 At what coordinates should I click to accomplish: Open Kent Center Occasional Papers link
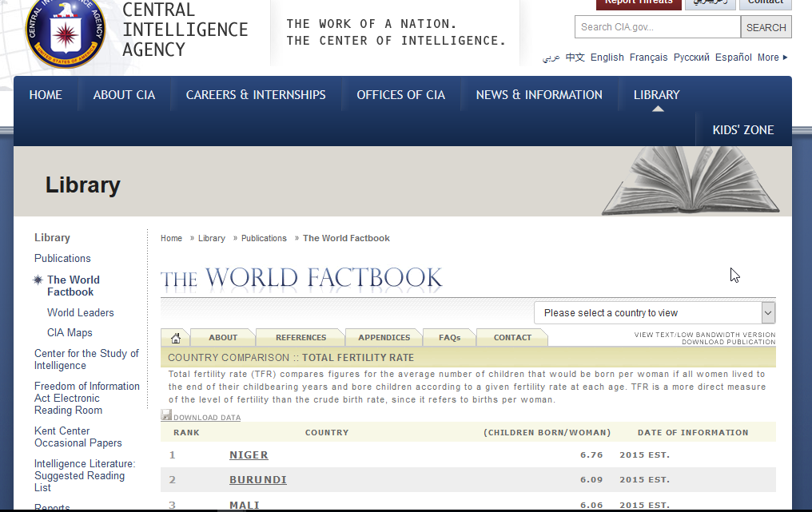coord(78,437)
